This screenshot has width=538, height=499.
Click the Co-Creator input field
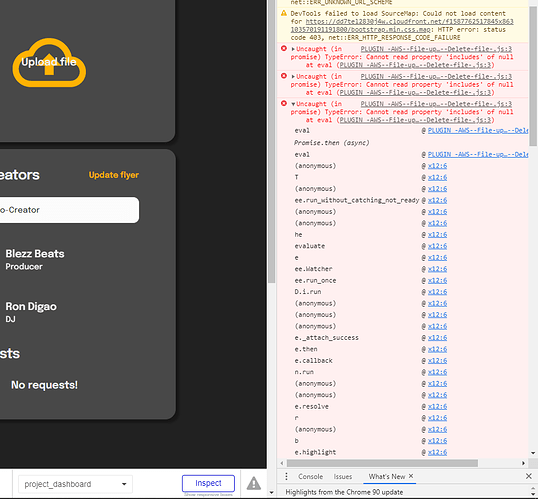pos(69,210)
